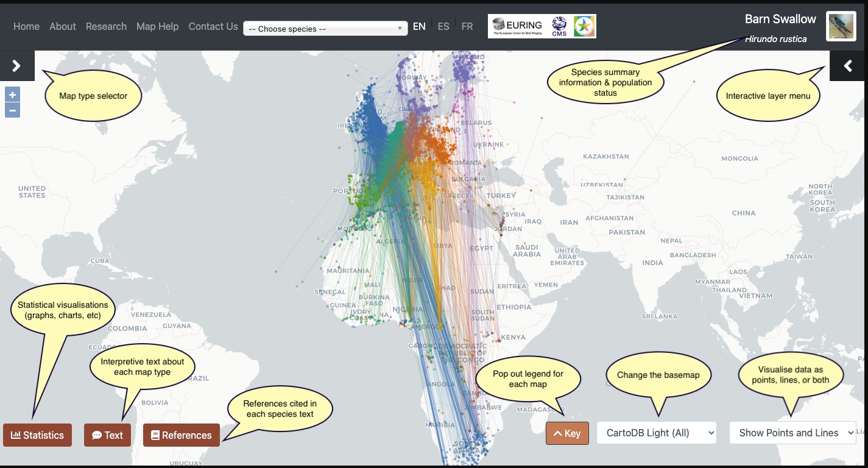Open the CartoDB Light basemap dropdown
The image size is (868, 468).
657,433
